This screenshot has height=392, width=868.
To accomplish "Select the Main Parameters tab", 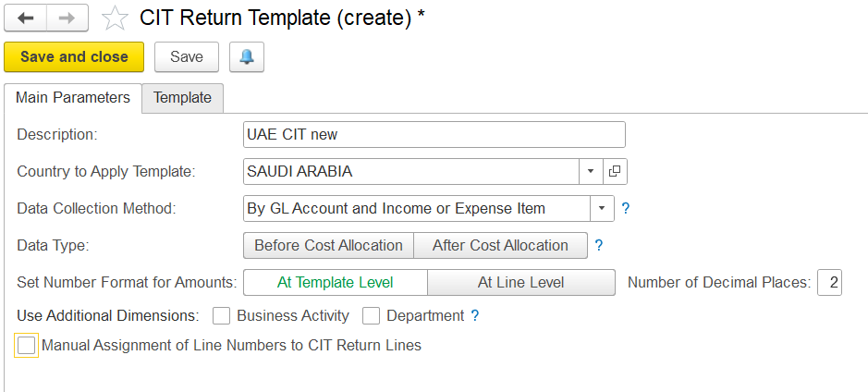I will (73, 98).
